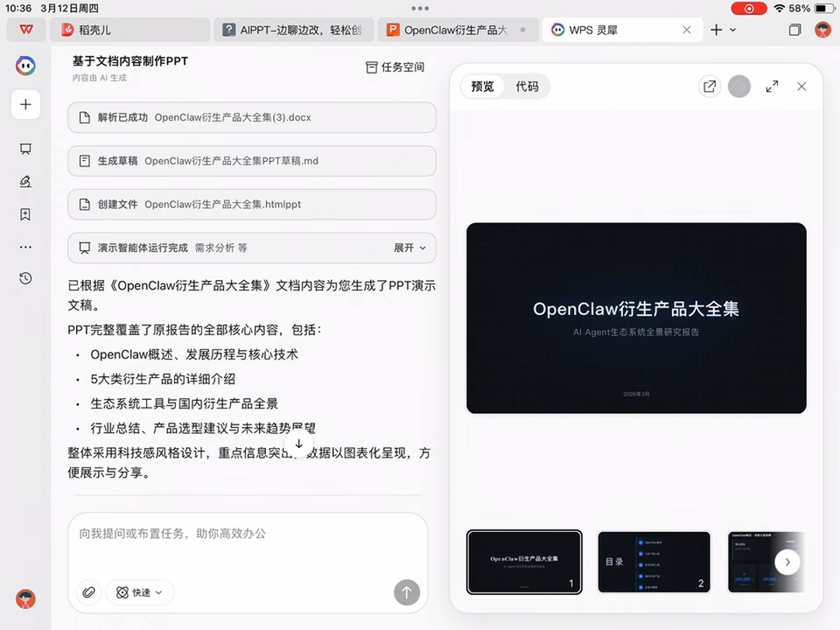Open the tab overview windows icon
The image size is (840, 630).
click(x=795, y=30)
